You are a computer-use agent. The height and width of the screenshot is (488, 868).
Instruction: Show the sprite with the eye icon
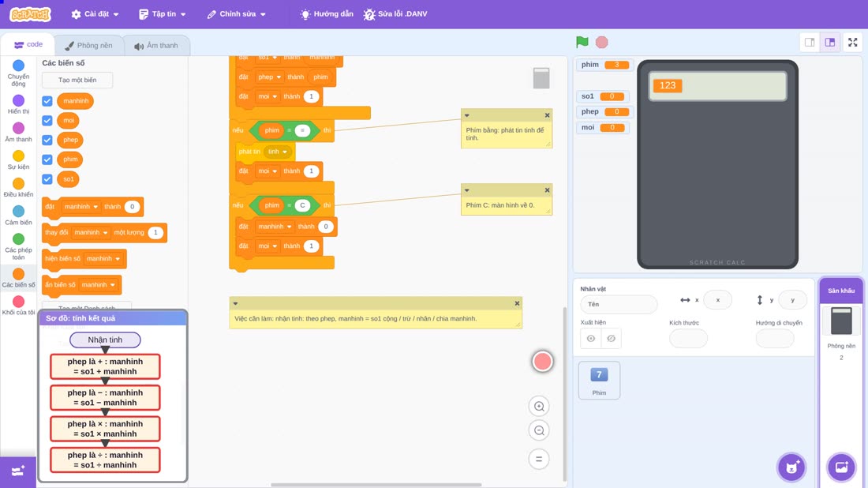coord(591,339)
